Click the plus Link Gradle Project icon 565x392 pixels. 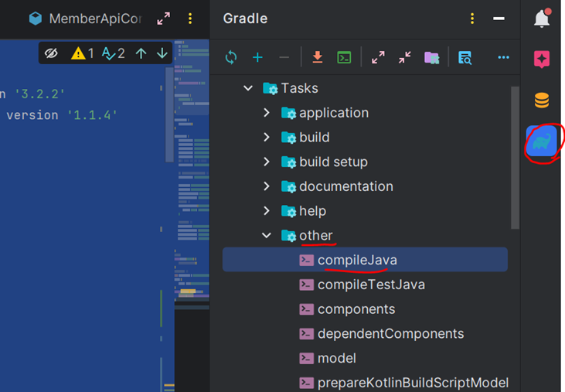257,57
